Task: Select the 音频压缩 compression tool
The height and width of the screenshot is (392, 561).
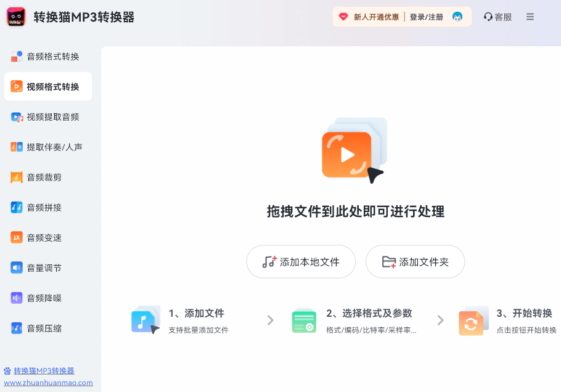Action: (x=47, y=328)
